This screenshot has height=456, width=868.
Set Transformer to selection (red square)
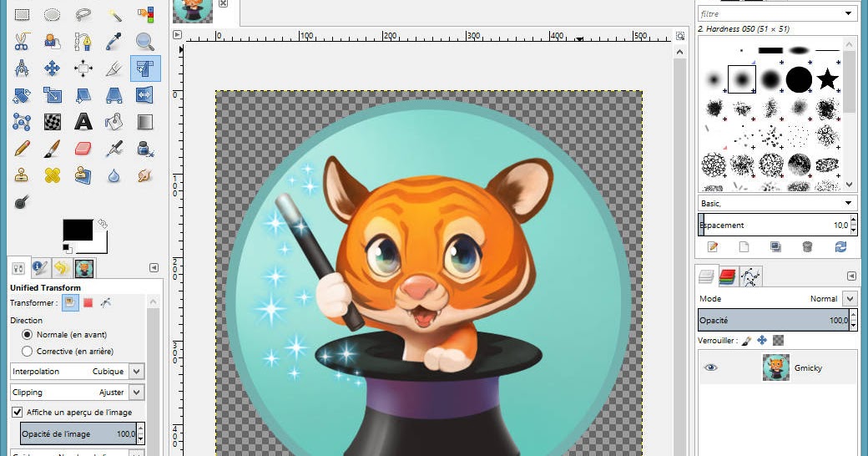[88, 302]
